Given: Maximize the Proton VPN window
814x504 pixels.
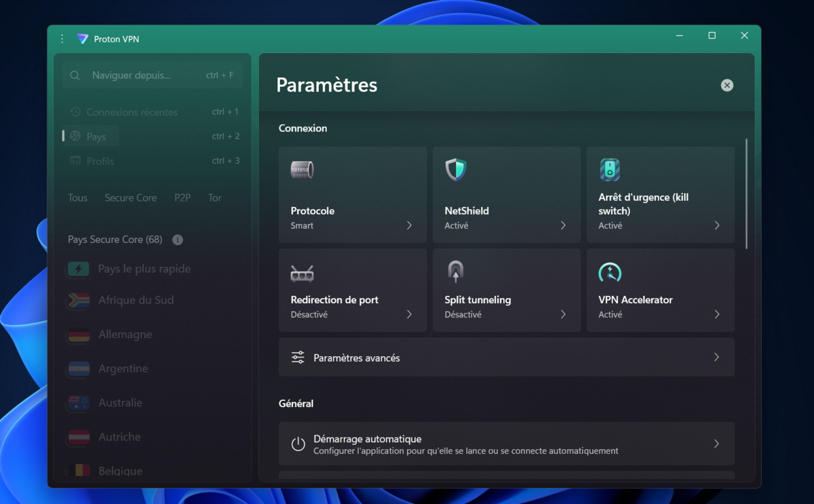Looking at the screenshot, I should pos(712,36).
